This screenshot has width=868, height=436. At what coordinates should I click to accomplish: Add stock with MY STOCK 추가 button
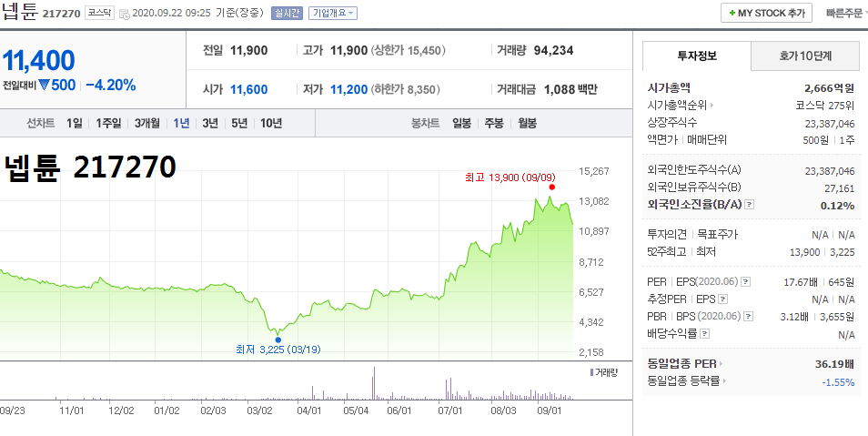(766, 13)
